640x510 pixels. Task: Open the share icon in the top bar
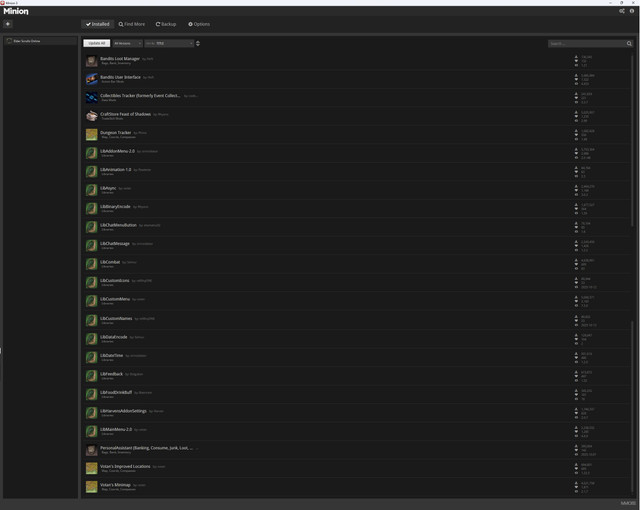622,11
